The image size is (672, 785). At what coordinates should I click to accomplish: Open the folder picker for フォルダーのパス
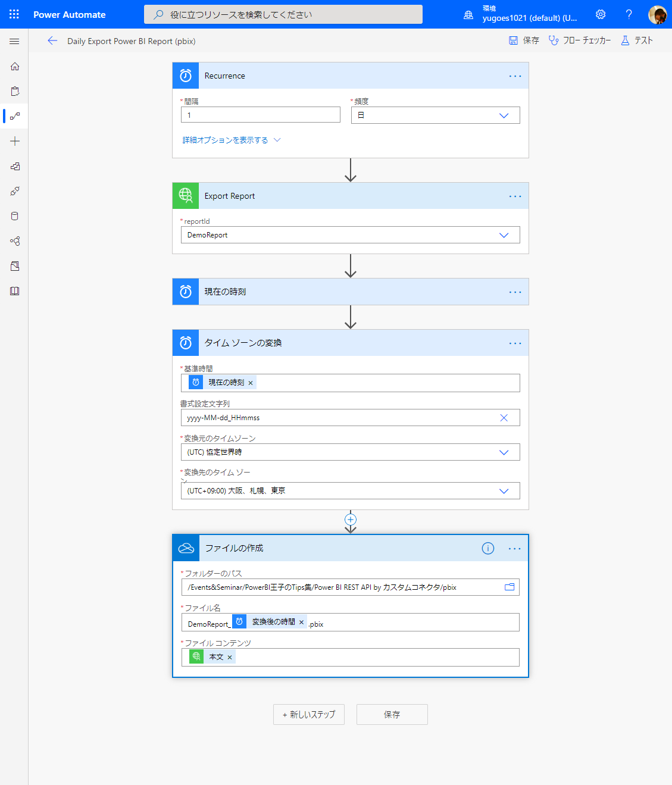click(x=510, y=587)
